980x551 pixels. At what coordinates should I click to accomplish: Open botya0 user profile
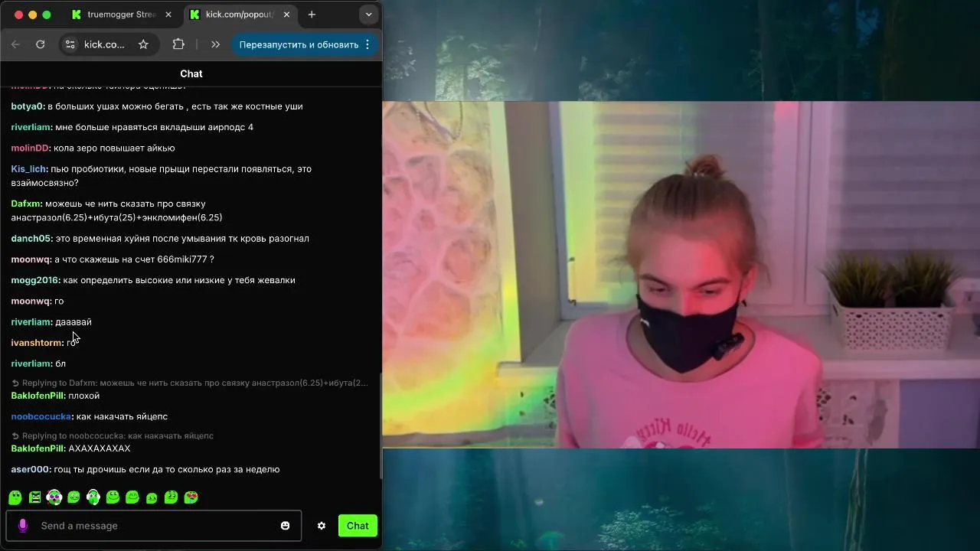click(x=28, y=106)
